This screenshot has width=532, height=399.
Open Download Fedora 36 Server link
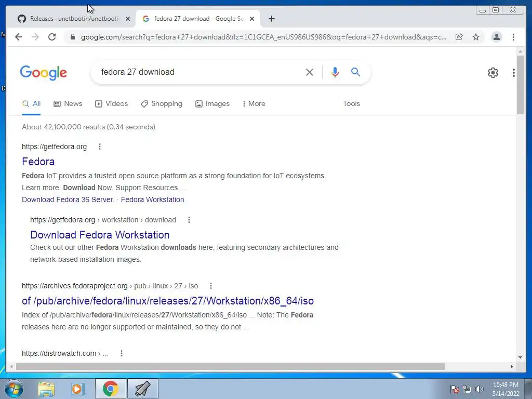click(68, 199)
